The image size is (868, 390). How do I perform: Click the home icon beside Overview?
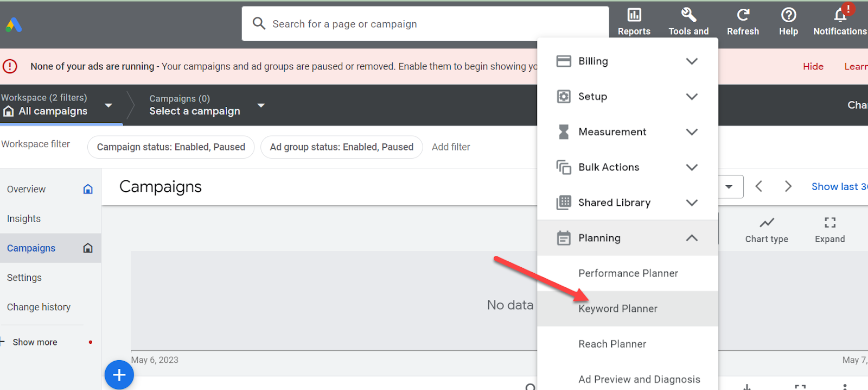click(x=88, y=189)
